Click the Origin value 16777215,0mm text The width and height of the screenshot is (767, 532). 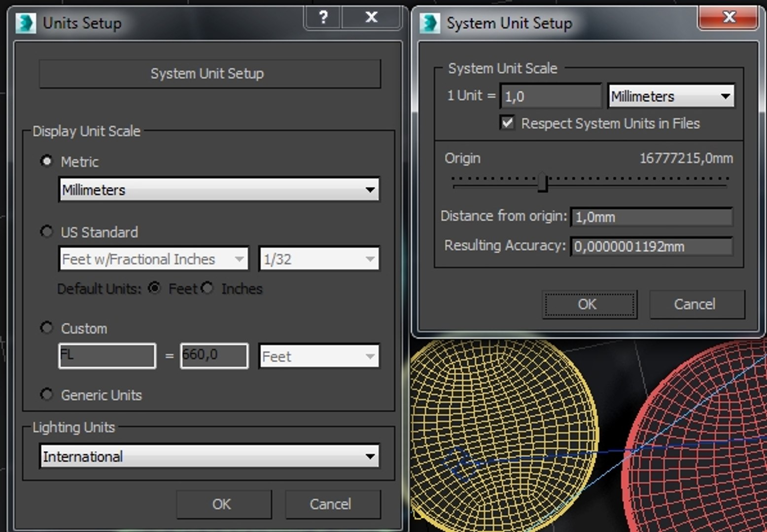pos(686,158)
